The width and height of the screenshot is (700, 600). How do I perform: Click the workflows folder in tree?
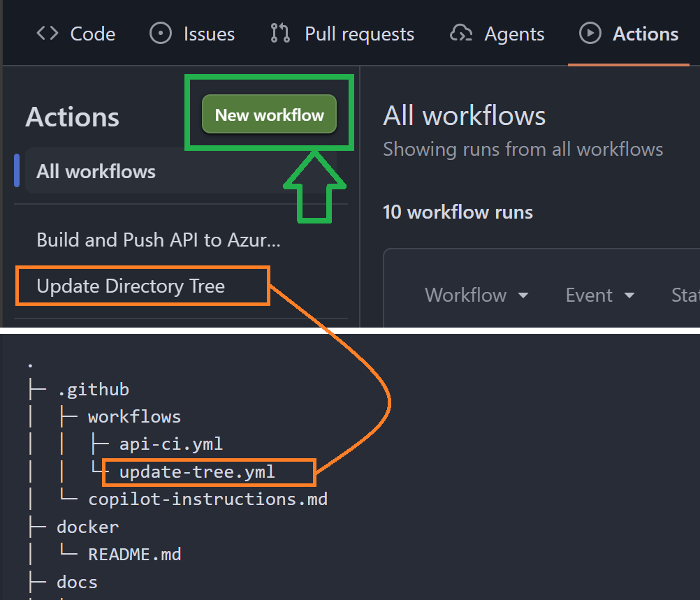[x=134, y=417]
